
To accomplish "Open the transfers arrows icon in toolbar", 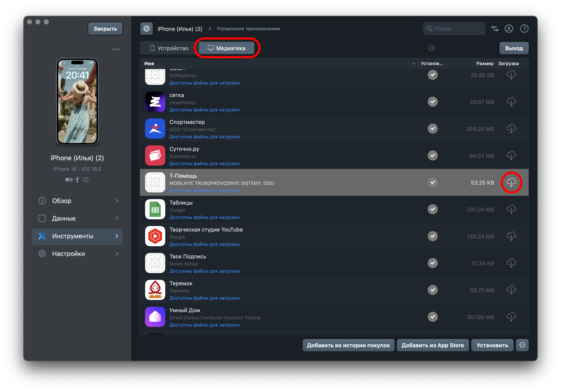I will coord(495,29).
